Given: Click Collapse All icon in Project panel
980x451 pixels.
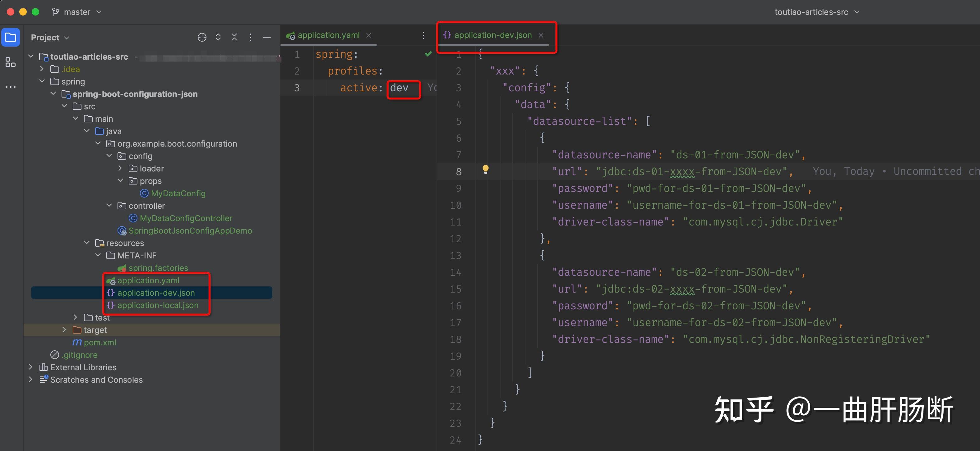Looking at the screenshot, I should [x=234, y=37].
